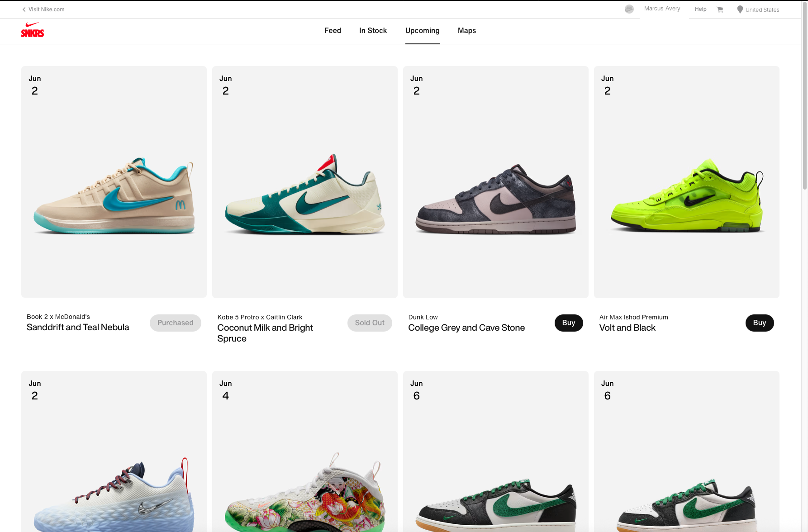This screenshot has height=532, width=808.
Task: Click the 'Air Max Ishod Premium' label
Action: coord(633,317)
